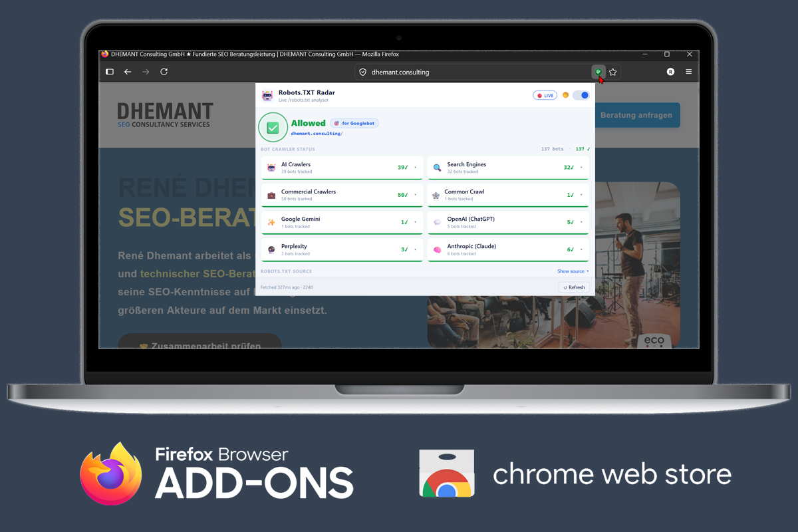Click the Perplexity icon
The height and width of the screenshot is (532, 798).
click(x=271, y=249)
